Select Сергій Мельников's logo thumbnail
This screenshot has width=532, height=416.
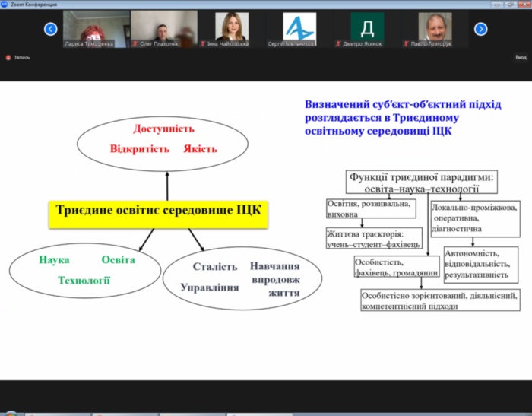coord(298,29)
